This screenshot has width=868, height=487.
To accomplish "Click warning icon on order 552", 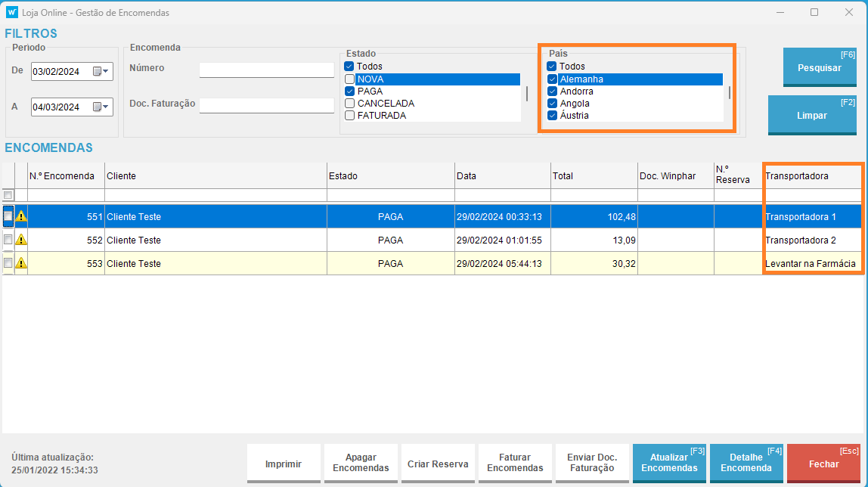I will (x=21, y=240).
